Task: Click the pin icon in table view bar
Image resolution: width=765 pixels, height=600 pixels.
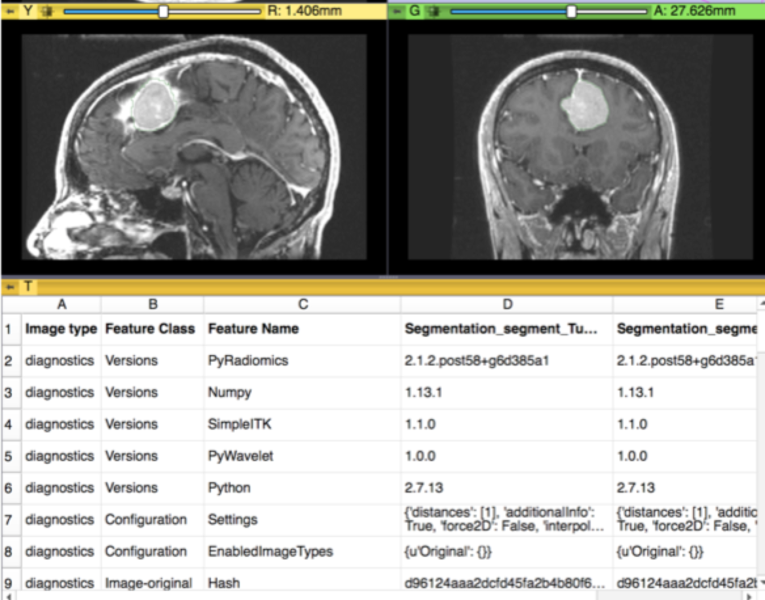Action: (x=9, y=286)
